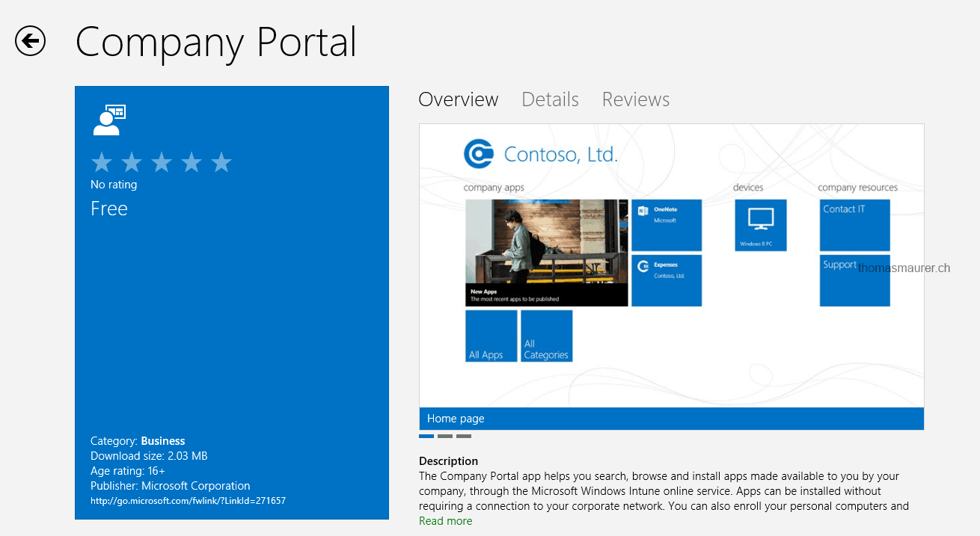Click the Free price label
The width and height of the screenshot is (980, 536).
click(109, 209)
